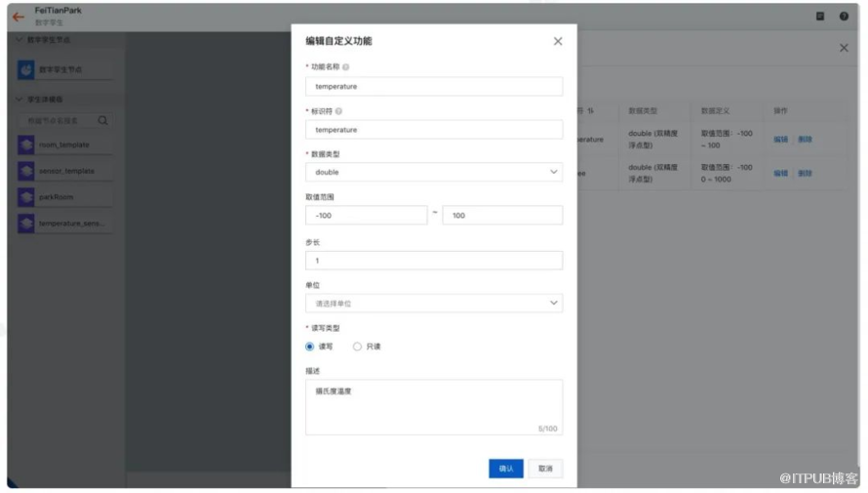The width and height of the screenshot is (868, 493).
Task: Click the FeiTianPark project title
Action: pos(59,11)
